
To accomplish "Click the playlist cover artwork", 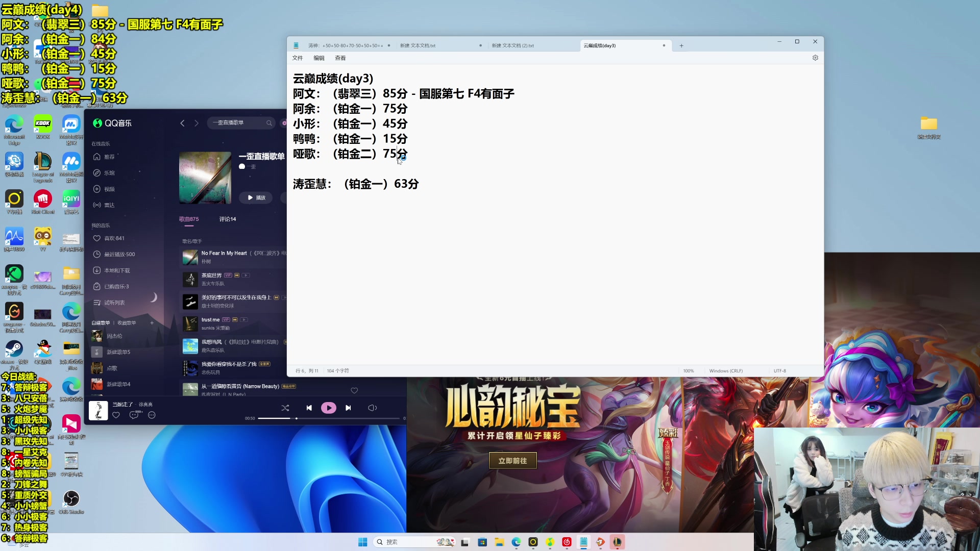I will (x=205, y=178).
